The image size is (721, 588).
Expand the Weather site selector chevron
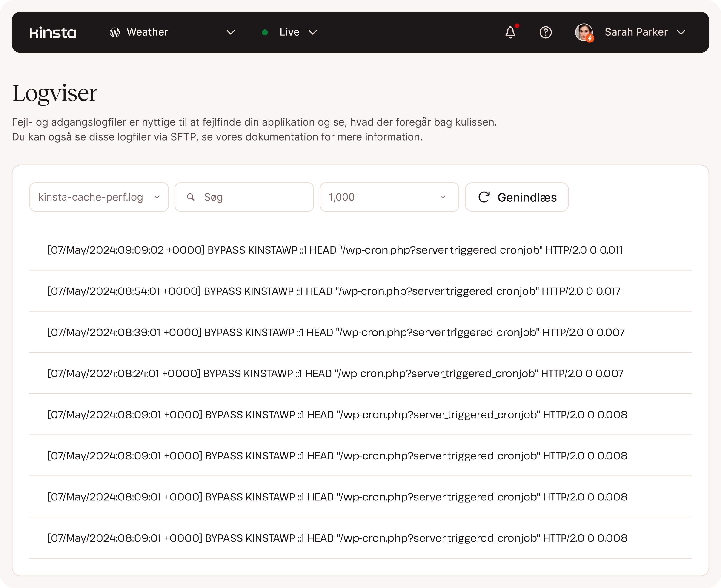click(231, 33)
